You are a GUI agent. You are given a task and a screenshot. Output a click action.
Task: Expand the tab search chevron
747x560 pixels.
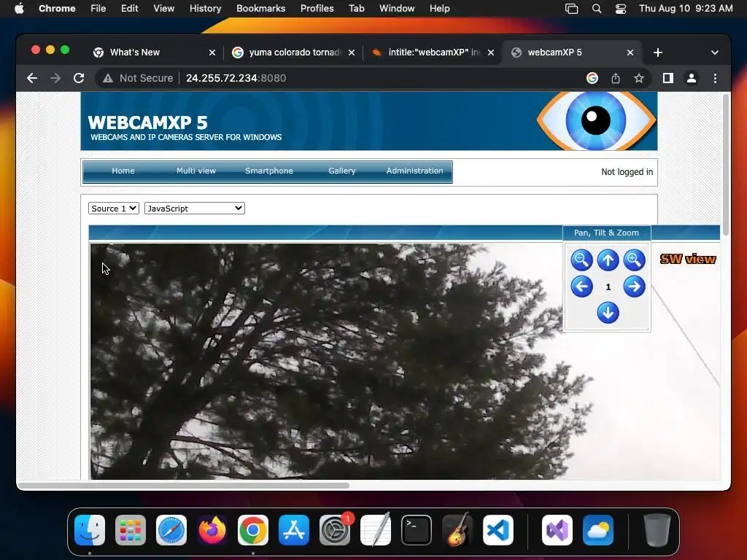coord(715,52)
